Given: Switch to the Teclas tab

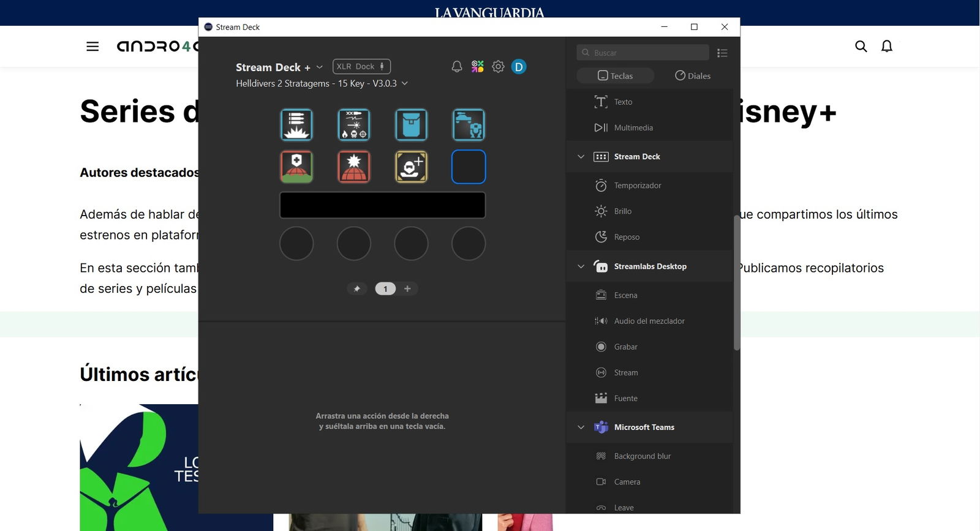Looking at the screenshot, I should pyautogui.click(x=616, y=76).
